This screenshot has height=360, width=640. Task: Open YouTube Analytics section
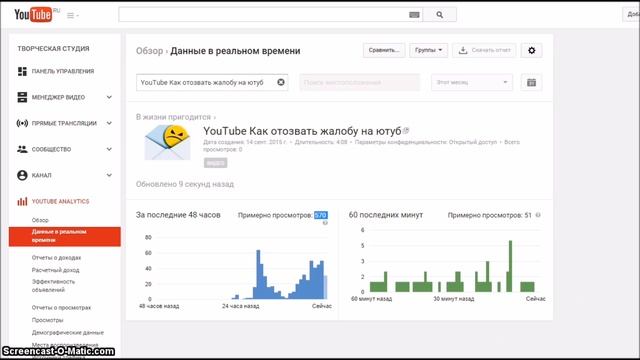tap(60, 201)
